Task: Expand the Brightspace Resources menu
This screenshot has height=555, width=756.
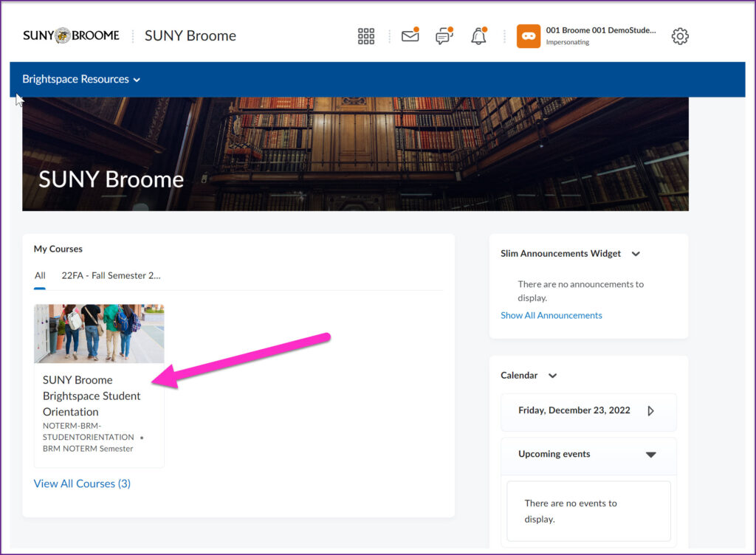Action: click(x=81, y=79)
